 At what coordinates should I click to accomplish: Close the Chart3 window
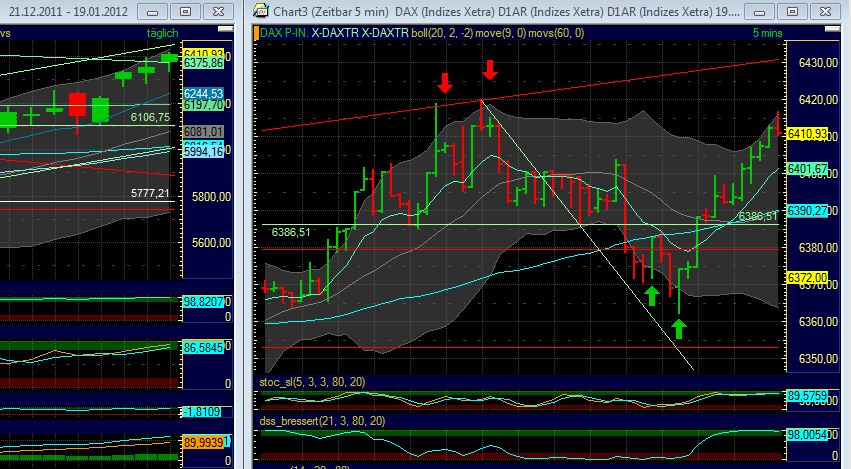tap(825, 11)
